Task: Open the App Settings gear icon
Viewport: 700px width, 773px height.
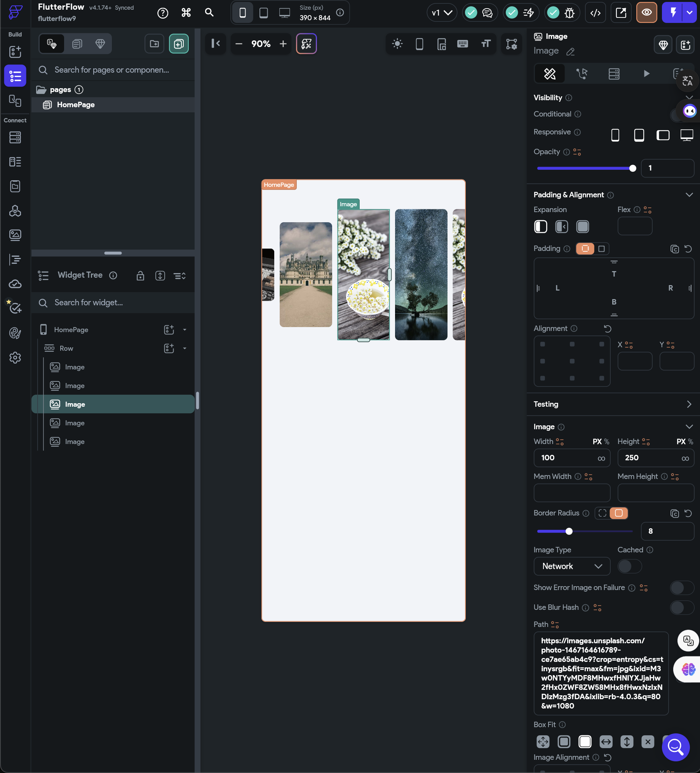Action: pos(15,357)
